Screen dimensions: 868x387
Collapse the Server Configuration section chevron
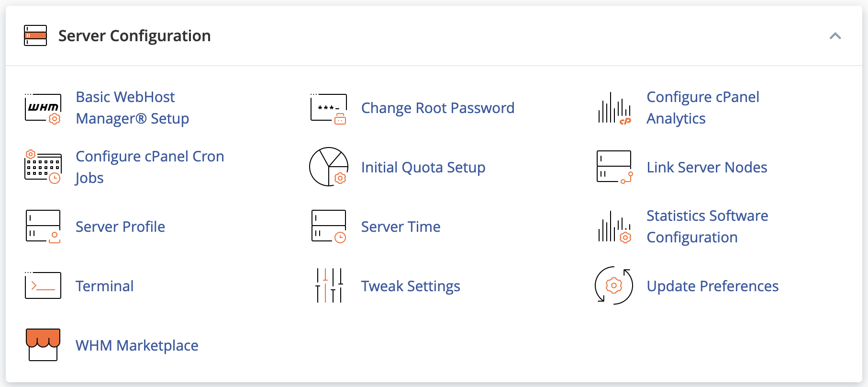coord(835,36)
